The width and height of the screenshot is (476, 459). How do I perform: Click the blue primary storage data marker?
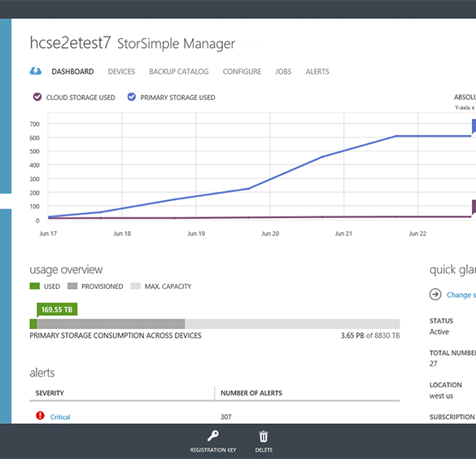(x=474, y=127)
